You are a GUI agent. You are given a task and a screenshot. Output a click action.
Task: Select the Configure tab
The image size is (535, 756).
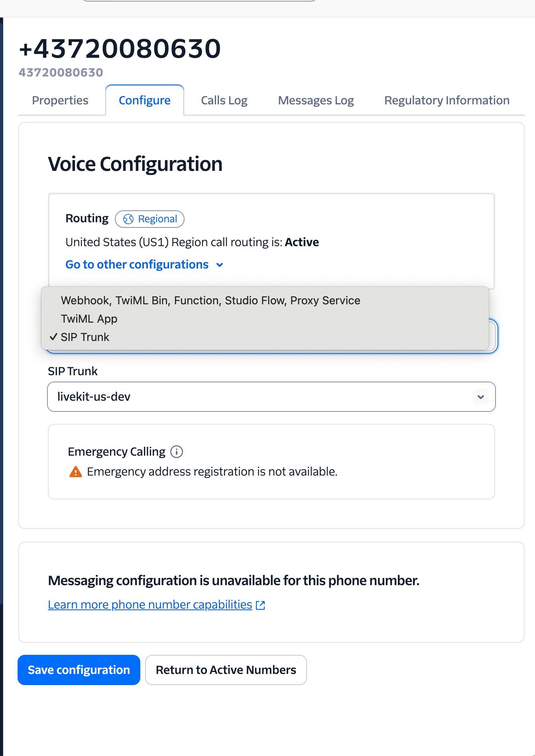tap(144, 100)
